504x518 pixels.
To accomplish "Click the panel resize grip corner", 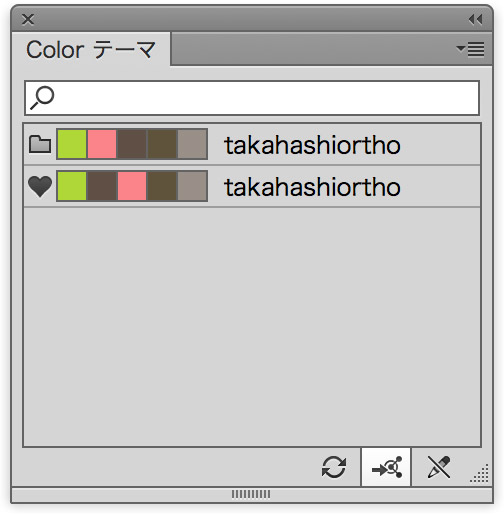I will tap(480, 473).
